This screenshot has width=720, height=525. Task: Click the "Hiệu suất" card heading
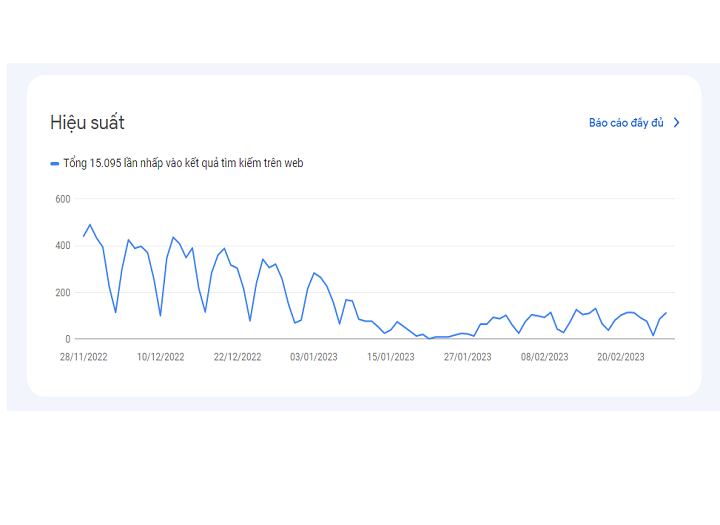87,123
